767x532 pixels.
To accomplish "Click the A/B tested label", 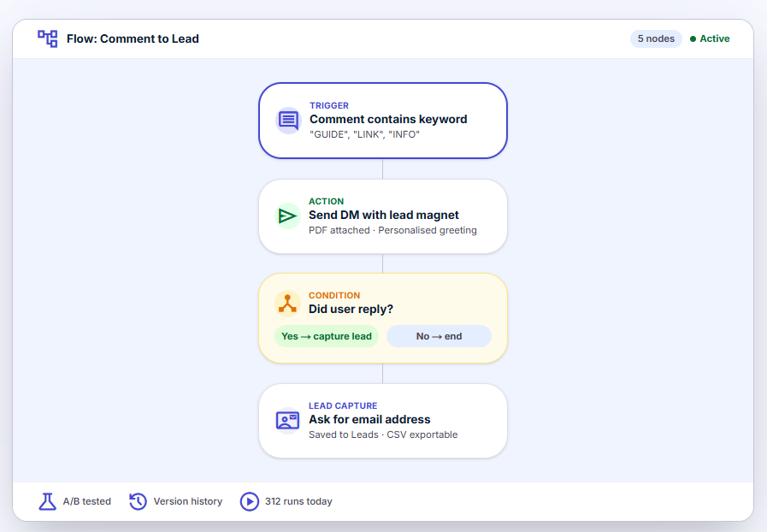I will click(87, 502).
